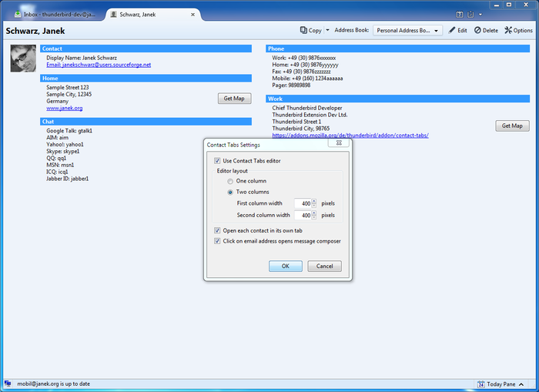
Task: Click the Fax number line
Action: [302, 72]
